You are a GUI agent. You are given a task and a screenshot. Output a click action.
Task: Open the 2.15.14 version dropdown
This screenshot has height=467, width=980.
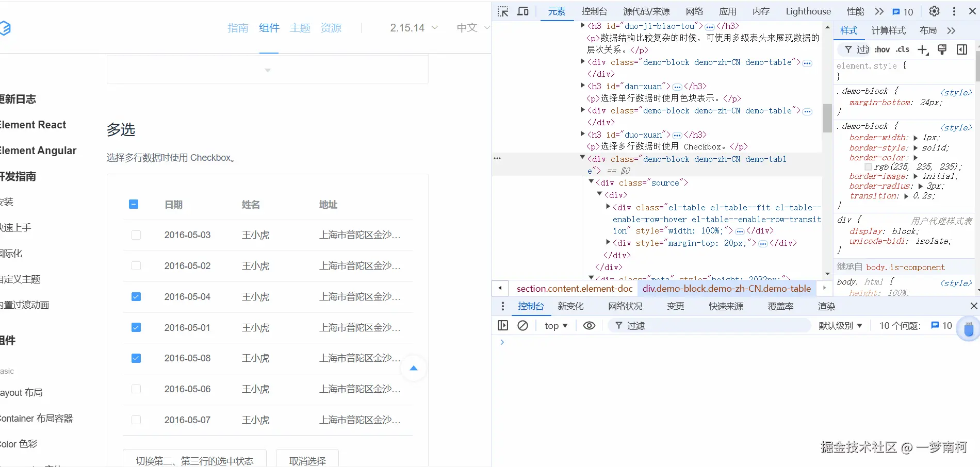(414, 28)
